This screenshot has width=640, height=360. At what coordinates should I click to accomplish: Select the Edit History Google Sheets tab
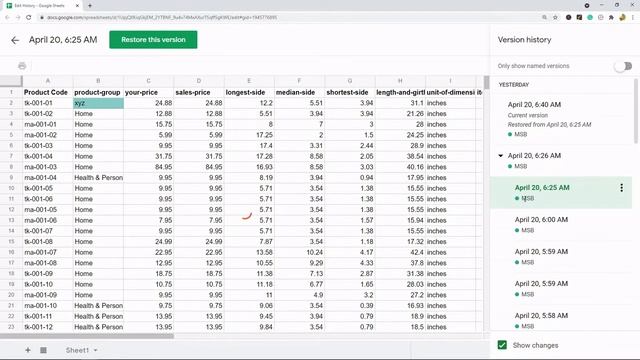click(42, 6)
